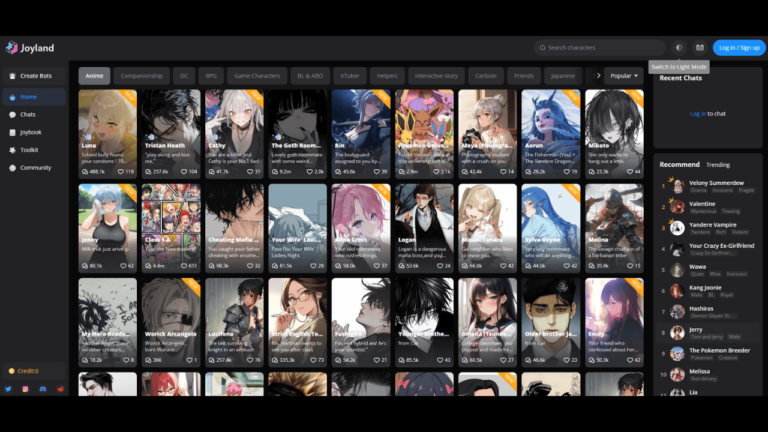This screenshot has height=432, width=768.
Task: Open Create Bots from the sidebar
Action: click(x=35, y=76)
